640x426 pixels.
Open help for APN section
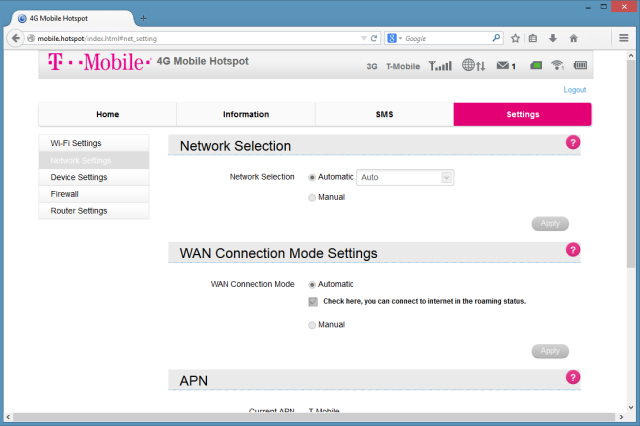coord(573,377)
